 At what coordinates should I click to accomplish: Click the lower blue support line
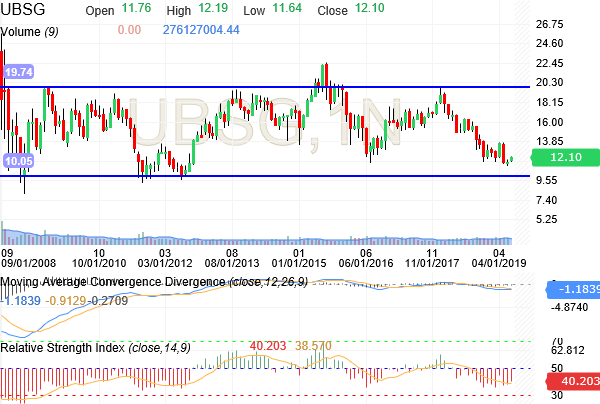[x=265, y=176]
